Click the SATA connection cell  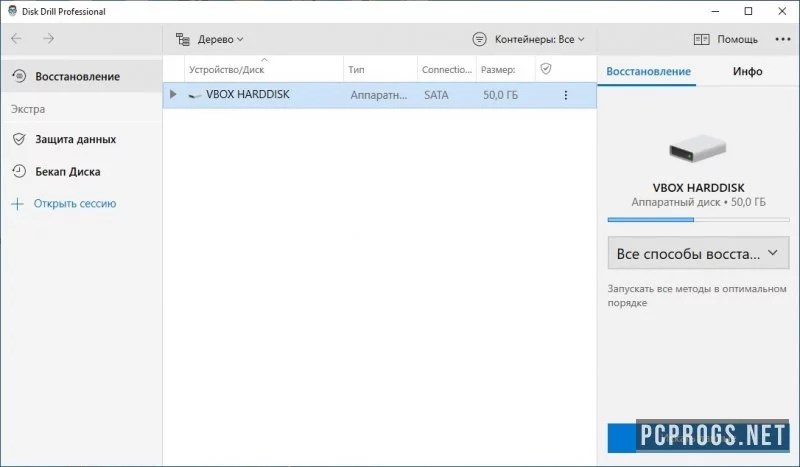[x=436, y=95]
